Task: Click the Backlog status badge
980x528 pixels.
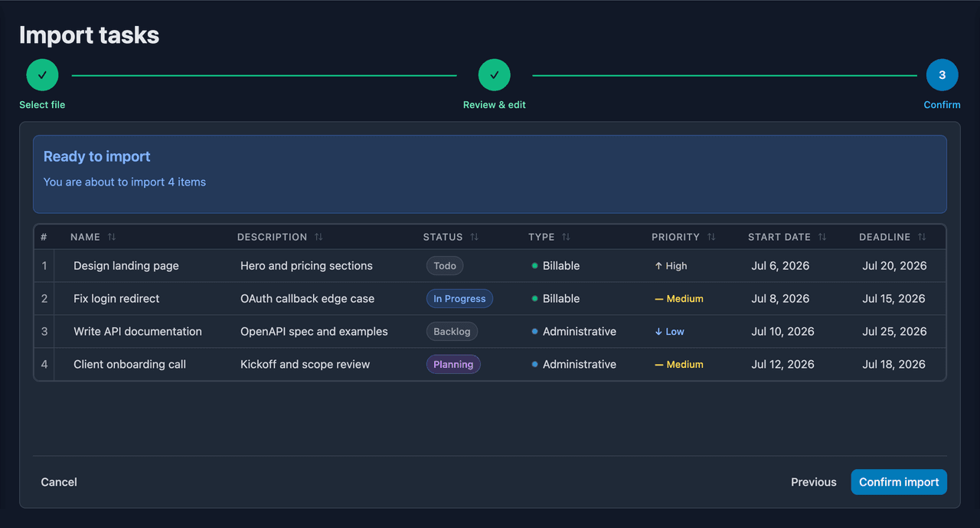Action: [452, 332]
